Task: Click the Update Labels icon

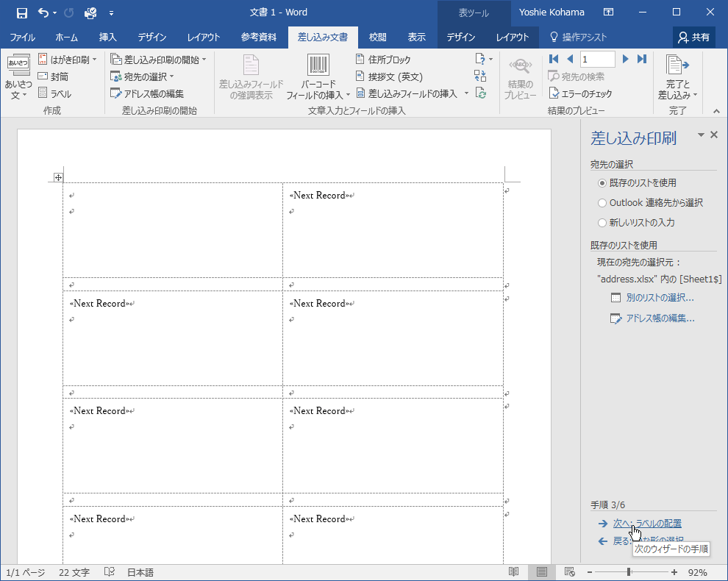Action: pyautogui.click(x=480, y=93)
